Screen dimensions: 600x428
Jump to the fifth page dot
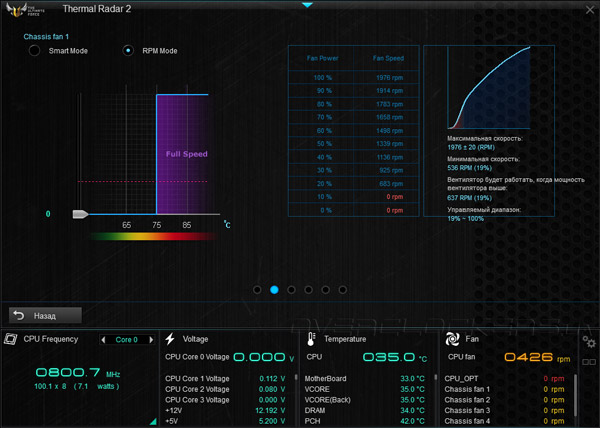325,290
